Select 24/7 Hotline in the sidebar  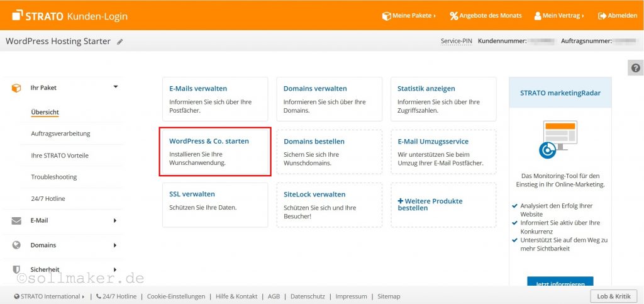point(48,199)
